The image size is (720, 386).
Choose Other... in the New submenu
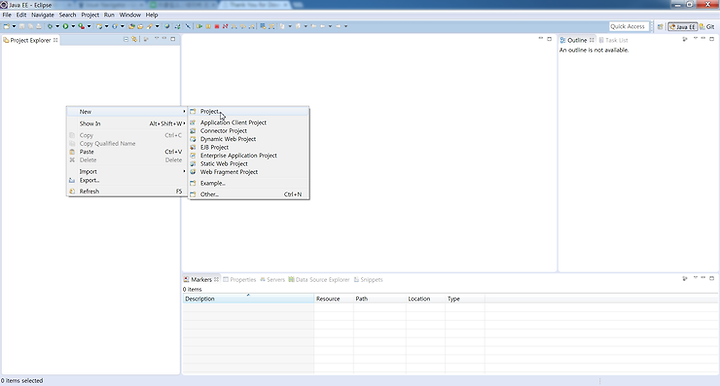click(x=248, y=194)
